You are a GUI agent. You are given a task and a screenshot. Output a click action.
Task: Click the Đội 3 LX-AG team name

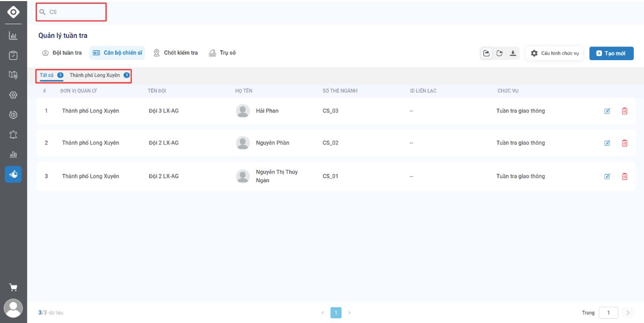click(164, 111)
